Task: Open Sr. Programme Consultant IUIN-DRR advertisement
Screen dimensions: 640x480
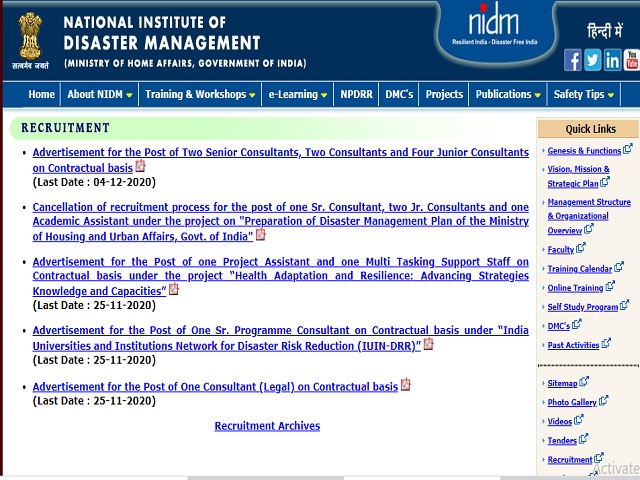Action: [x=280, y=338]
